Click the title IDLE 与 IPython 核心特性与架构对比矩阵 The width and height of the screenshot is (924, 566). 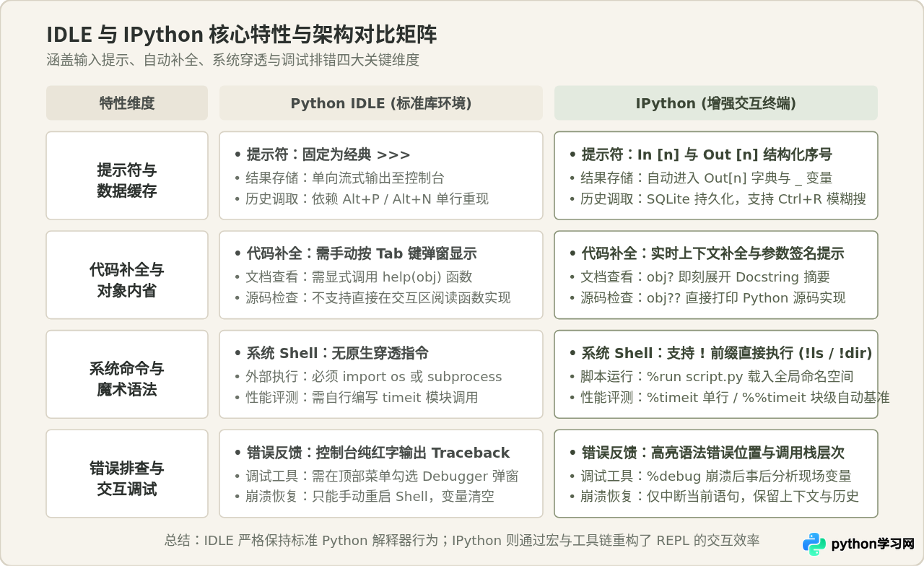pyautogui.click(x=242, y=35)
